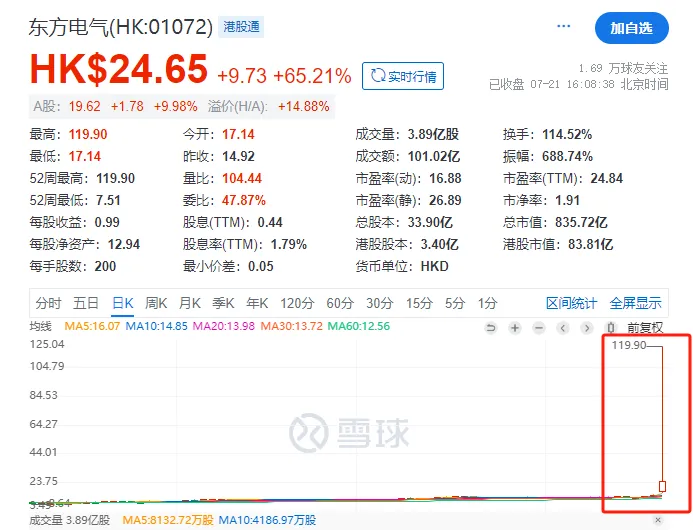The image size is (693, 530).
Task: Click the 加自选 button
Action: point(631,28)
